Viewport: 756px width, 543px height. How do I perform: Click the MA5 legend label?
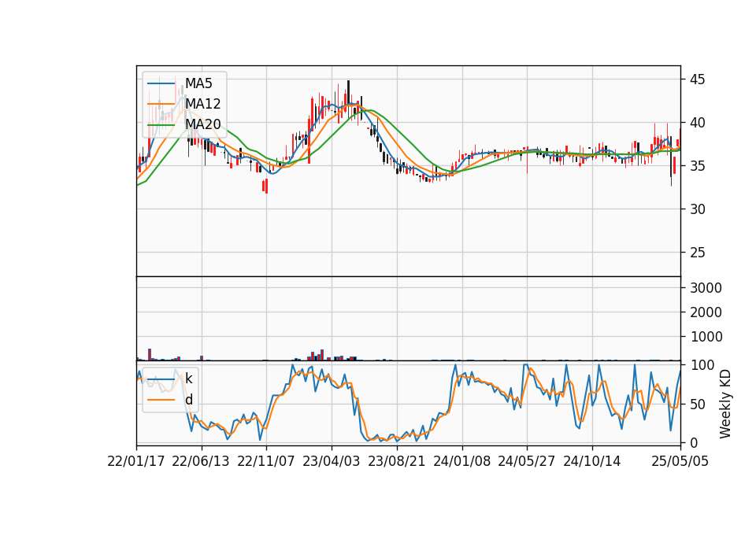(x=198, y=83)
